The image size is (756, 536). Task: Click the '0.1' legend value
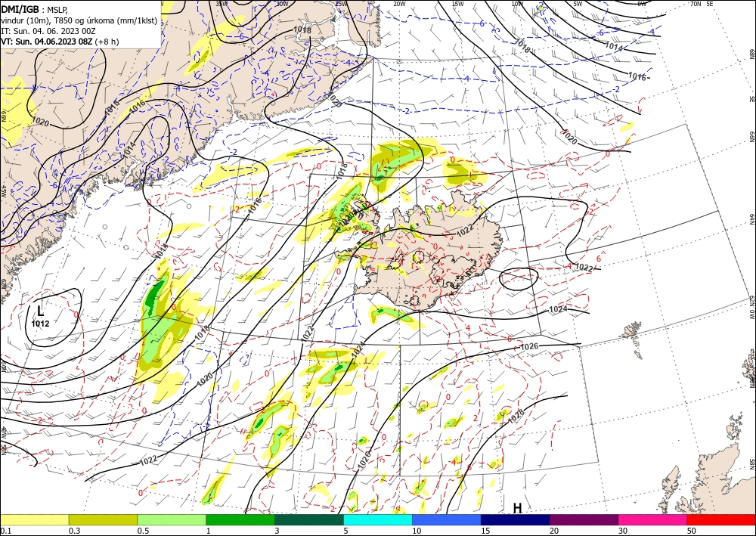point(5,531)
